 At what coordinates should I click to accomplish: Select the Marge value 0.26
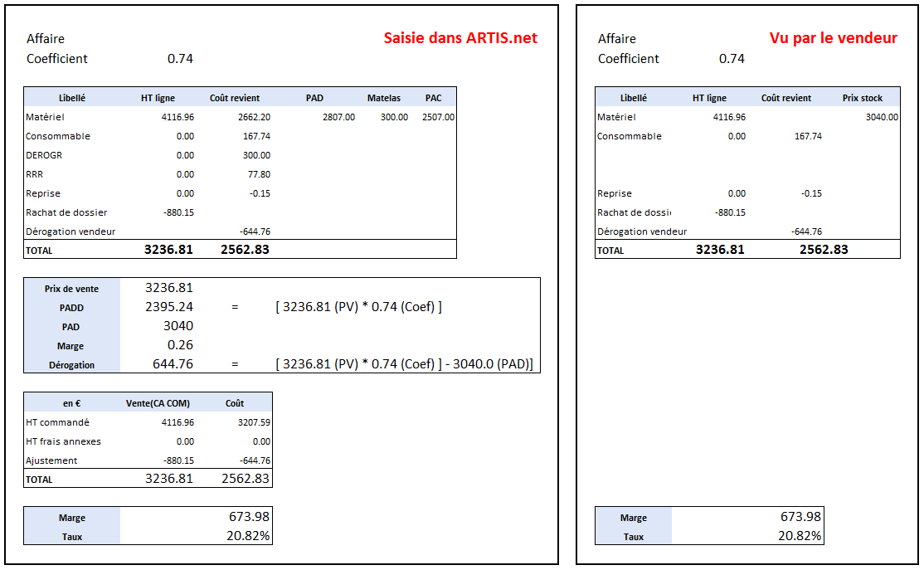(x=179, y=345)
